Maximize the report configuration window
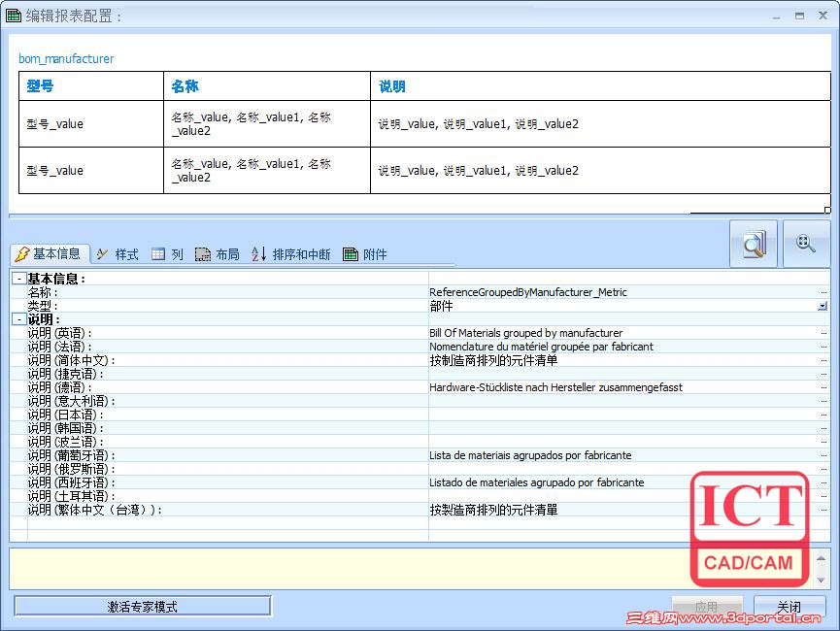Screen dimensions: 840x631 tap(800, 17)
